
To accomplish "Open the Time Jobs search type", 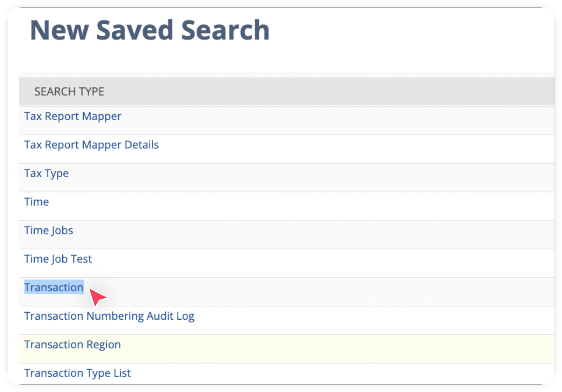I will pos(48,230).
